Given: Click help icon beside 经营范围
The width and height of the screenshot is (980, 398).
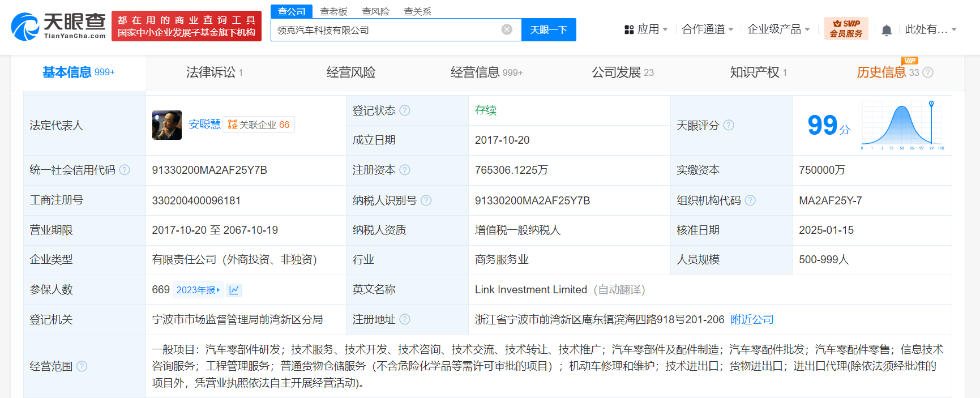Looking at the screenshot, I should (x=82, y=366).
